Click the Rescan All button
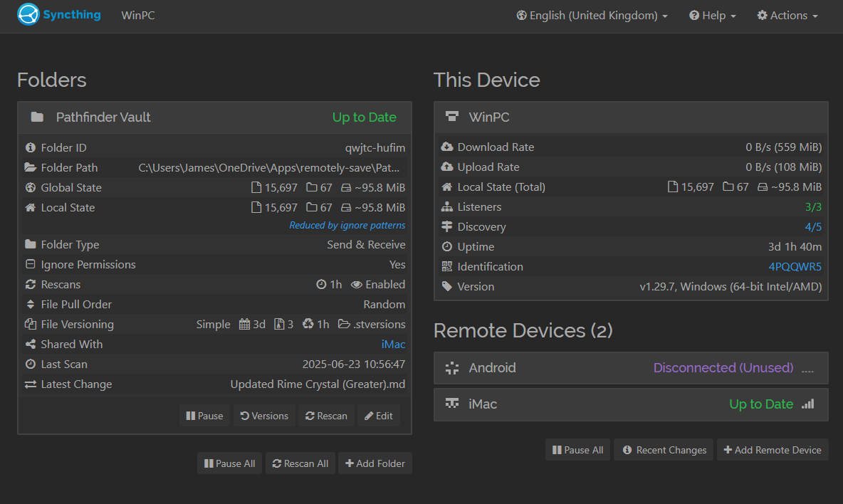Image resolution: width=843 pixels, height=504 pixels. pos(300,463)
